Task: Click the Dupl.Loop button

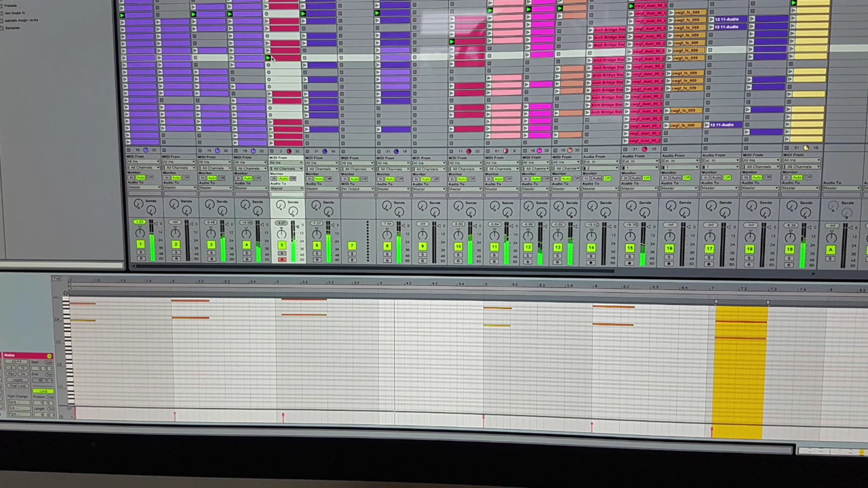Action: click(18, 386)
